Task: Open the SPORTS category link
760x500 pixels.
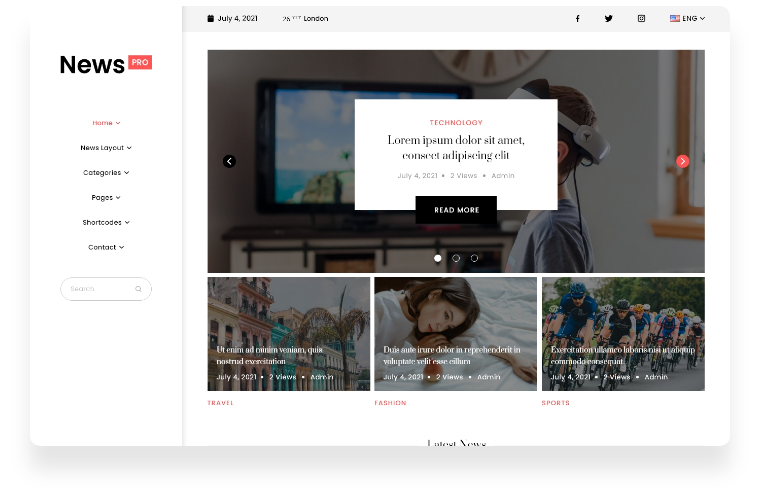Action: 555,403
